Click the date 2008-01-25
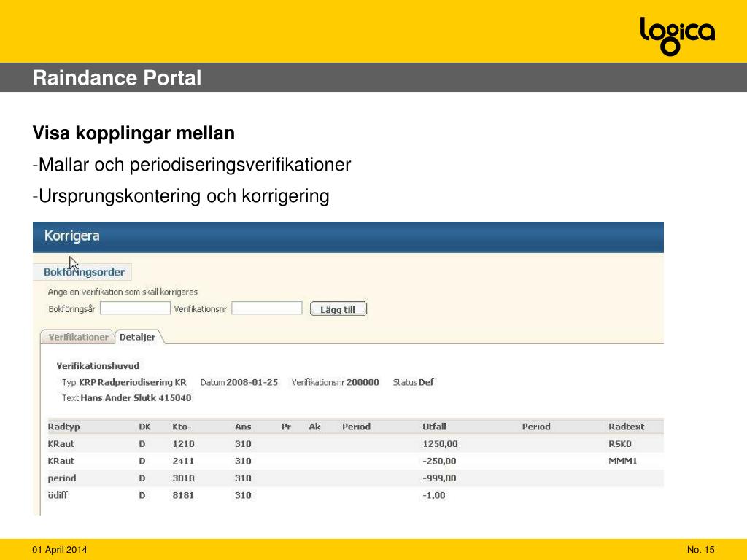This screenshot has height=560, width=747. click(252, 382)
